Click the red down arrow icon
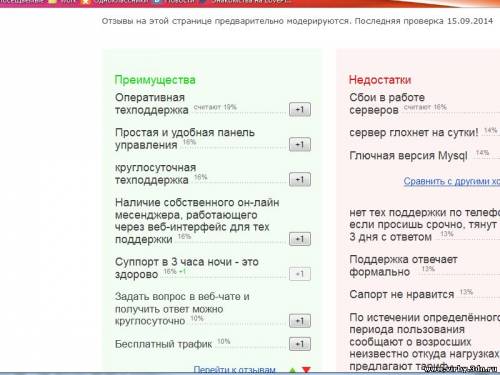Screen dimensions: 500x375 click(306, 370)
